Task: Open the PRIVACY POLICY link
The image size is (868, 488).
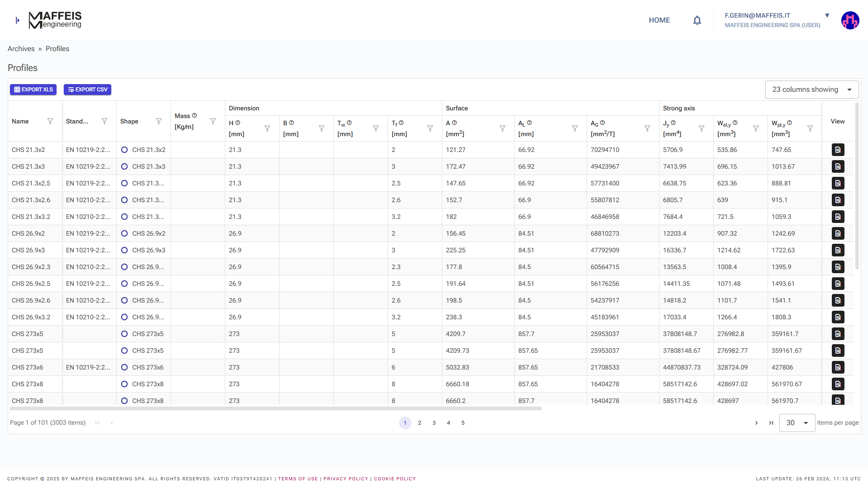Action: tap(346, 478)
